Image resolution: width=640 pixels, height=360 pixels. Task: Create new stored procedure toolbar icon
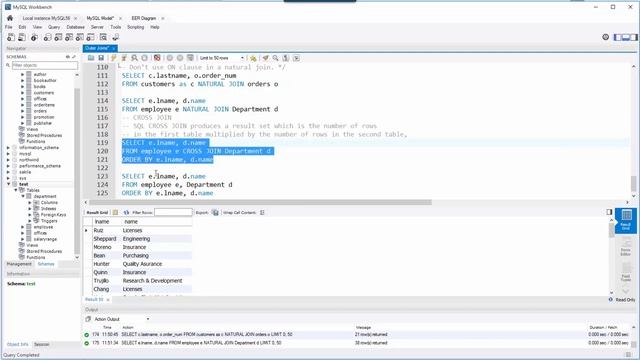80,37
